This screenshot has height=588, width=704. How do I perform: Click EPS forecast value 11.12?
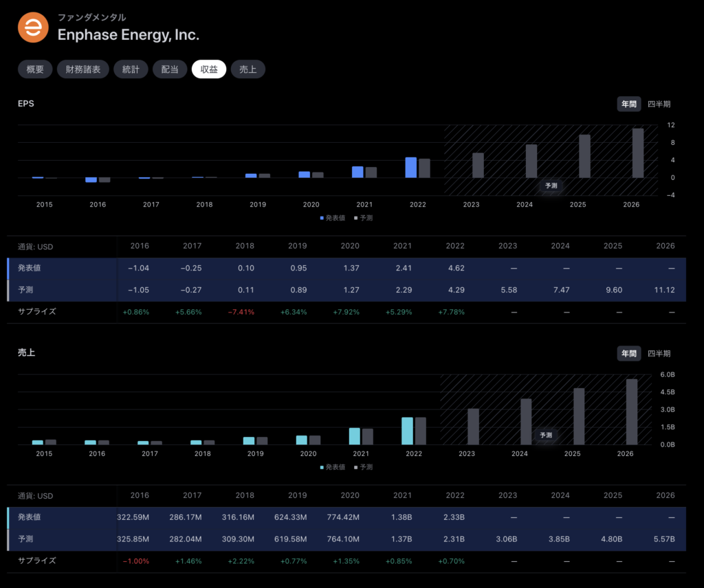pyautogui.click(x=665, y=290)
